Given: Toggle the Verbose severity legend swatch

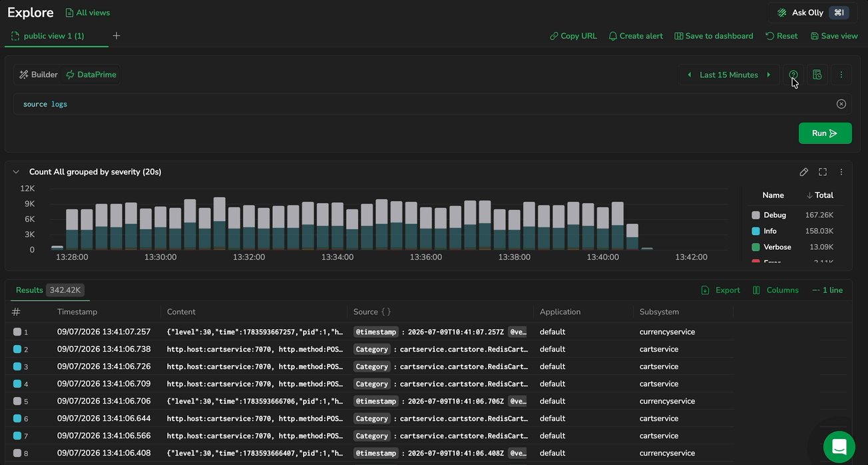Looking at the screenshot, I should [756, 247].
